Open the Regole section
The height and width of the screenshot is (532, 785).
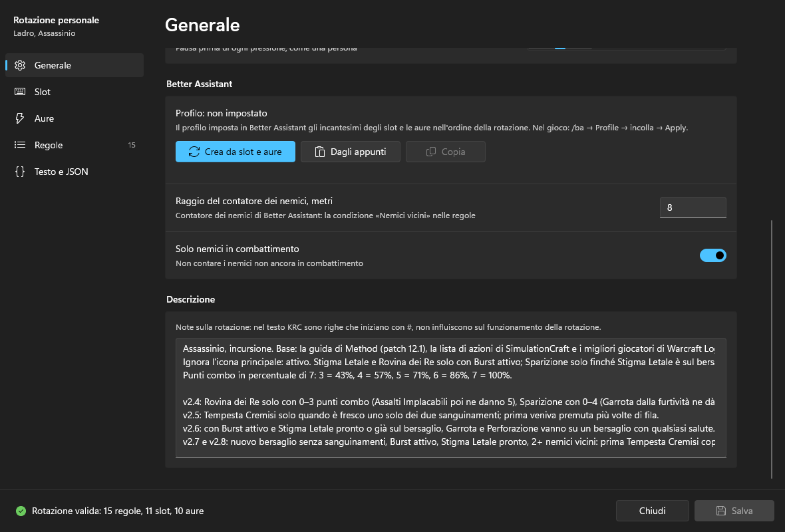pos(75,144)
